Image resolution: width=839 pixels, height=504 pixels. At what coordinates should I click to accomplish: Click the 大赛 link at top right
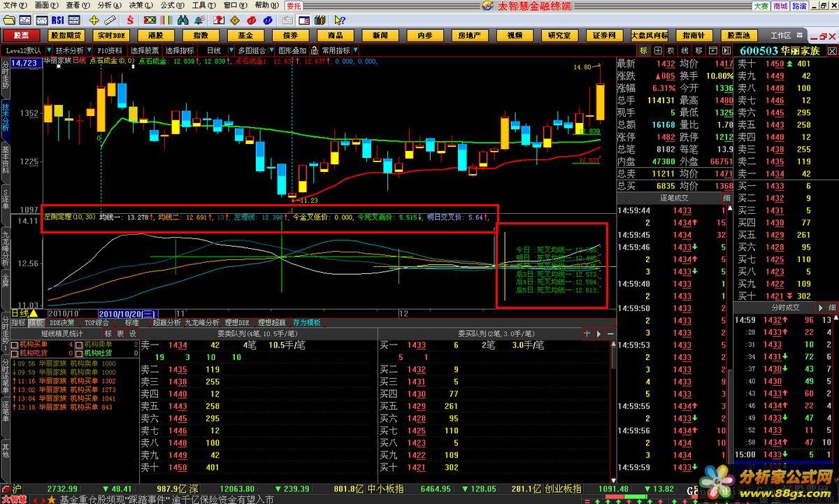coord(762,6)
